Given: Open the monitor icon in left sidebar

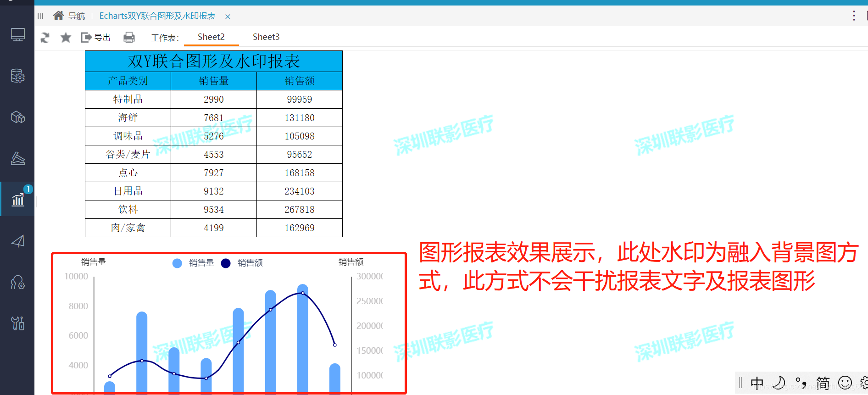Looking at the screenshot, I should pyautogui.click(x=17, y=35).
